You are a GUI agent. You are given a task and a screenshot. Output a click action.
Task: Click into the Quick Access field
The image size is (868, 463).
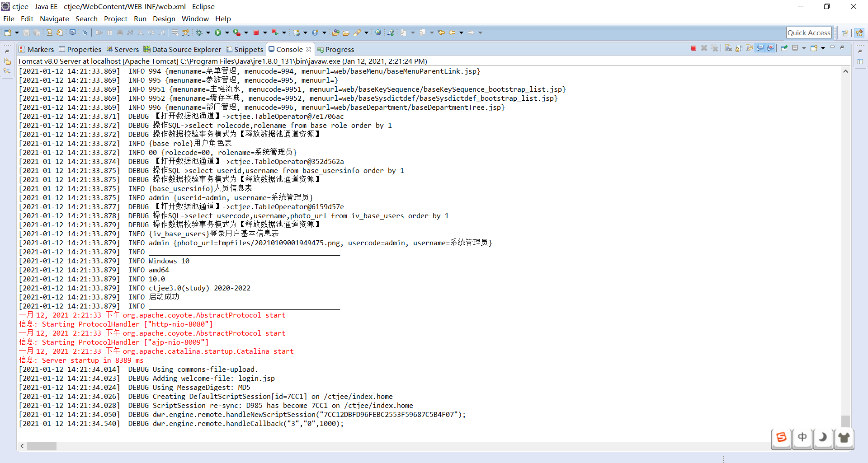tap(809, 33)
